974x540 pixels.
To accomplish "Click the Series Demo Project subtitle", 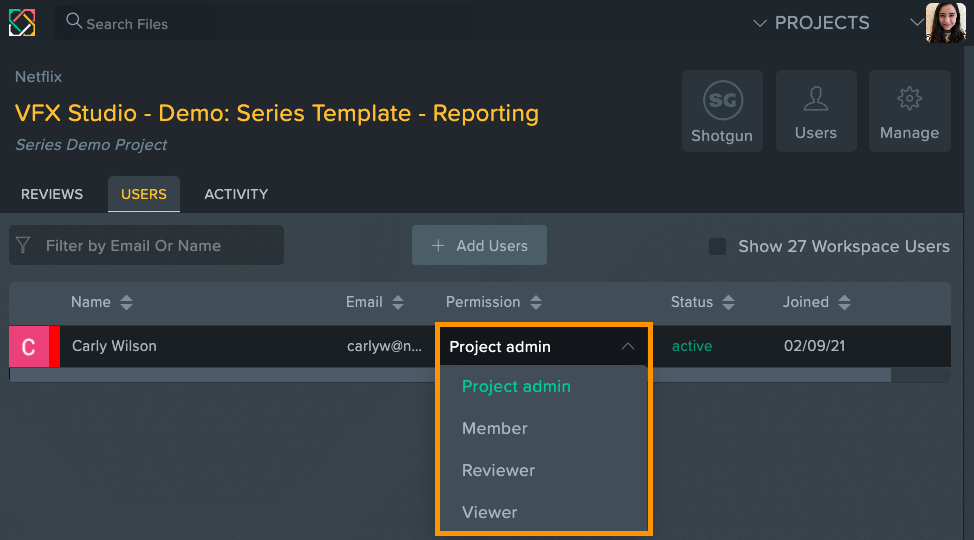I will [x=91, y=145].
